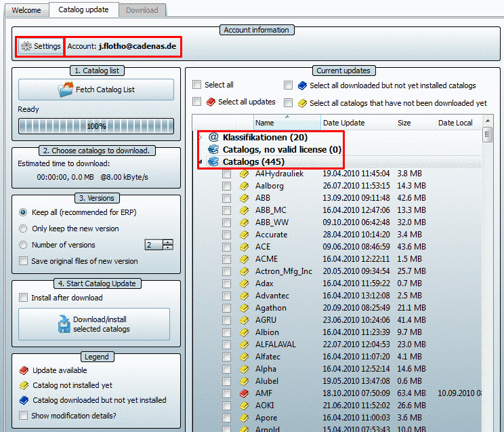Click the 100% progress bar
The width and height of the screenshot is (504, 432).
pyautogui.click(x=96, y=126)
